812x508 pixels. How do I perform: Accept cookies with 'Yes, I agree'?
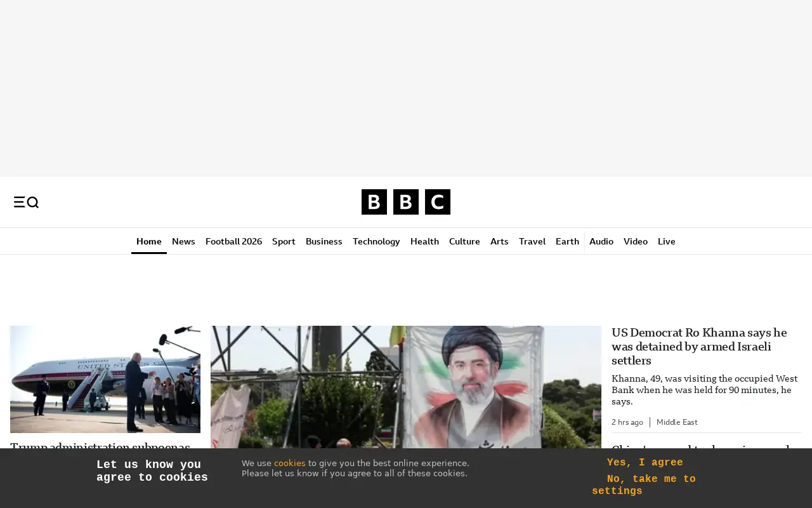point(645,463)
